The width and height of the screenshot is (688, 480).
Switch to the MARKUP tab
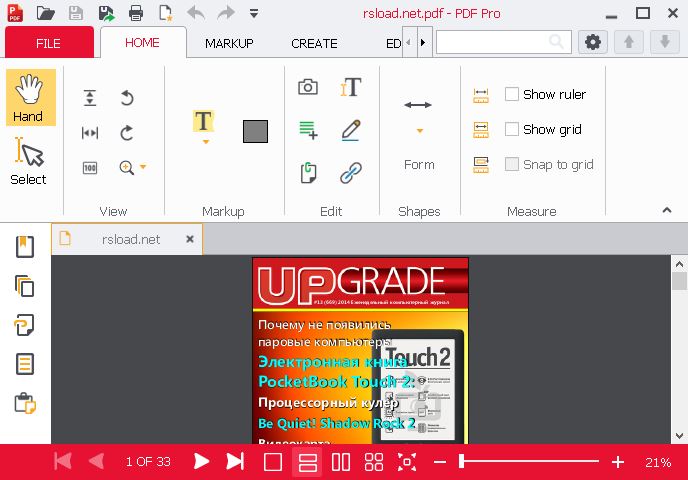(229, 43)
